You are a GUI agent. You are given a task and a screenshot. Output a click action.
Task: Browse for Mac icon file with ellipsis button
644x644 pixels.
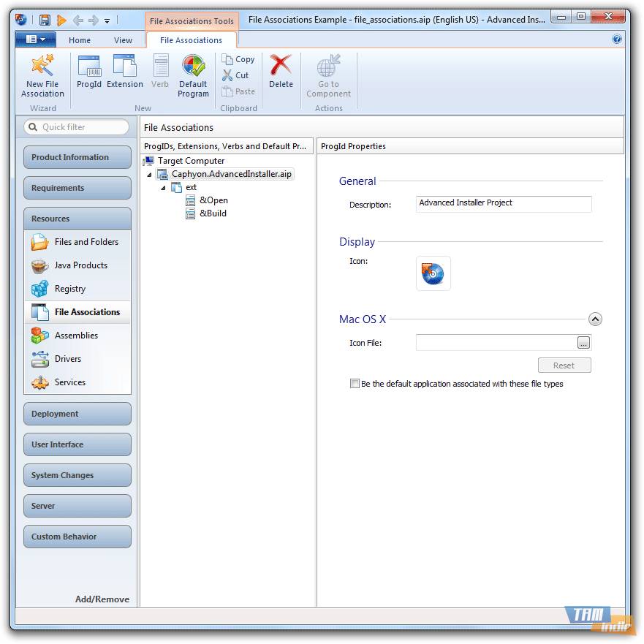point(583,343)
